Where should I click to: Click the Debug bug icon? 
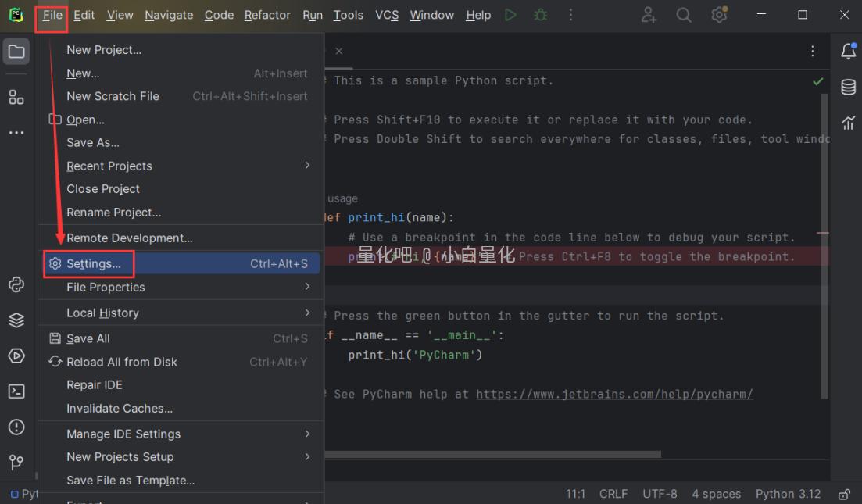(x=540, y=15)
